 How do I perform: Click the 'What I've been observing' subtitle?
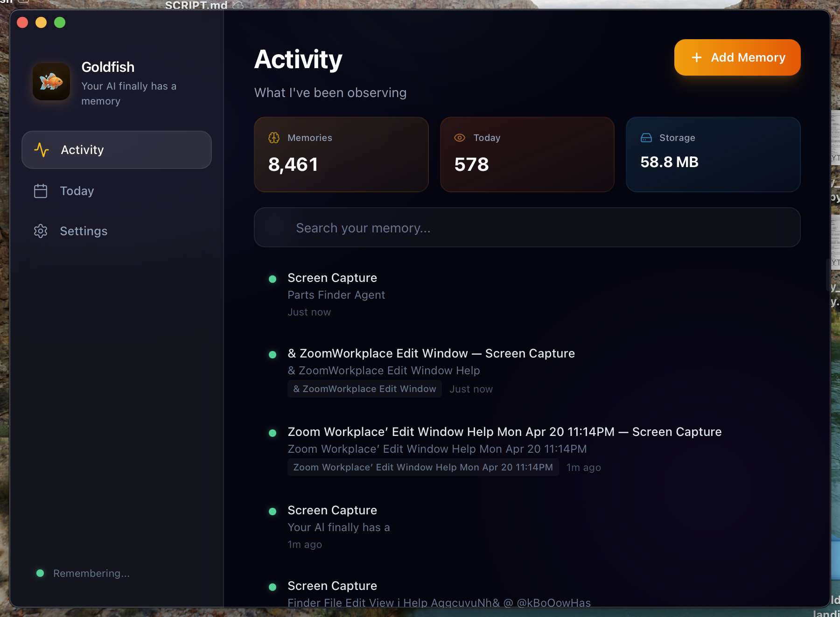pos(330,92)
